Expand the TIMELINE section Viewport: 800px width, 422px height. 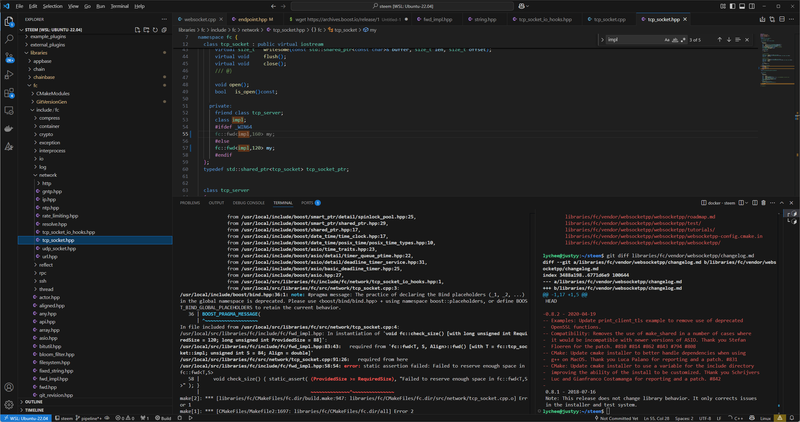click(x=95, y=410)
